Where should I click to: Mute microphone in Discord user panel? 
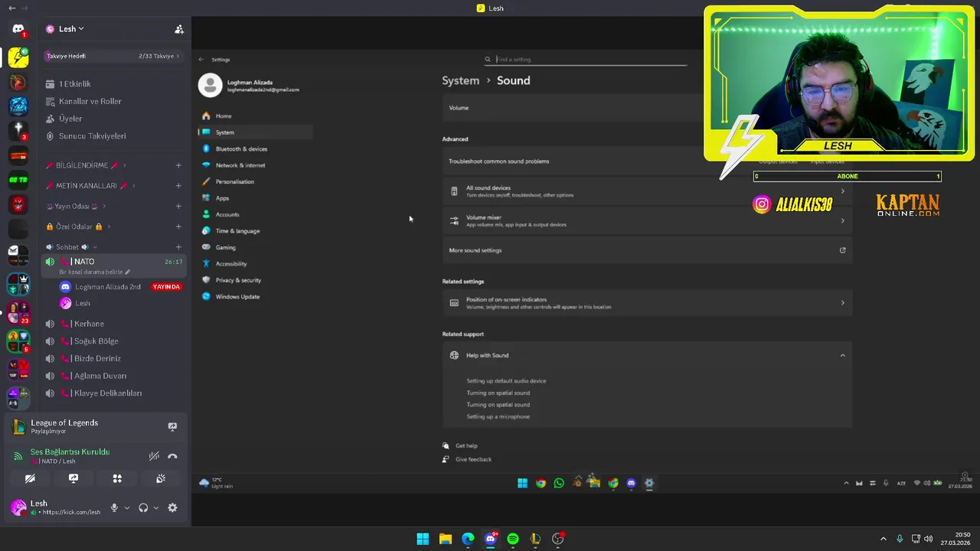coord(114,507)
